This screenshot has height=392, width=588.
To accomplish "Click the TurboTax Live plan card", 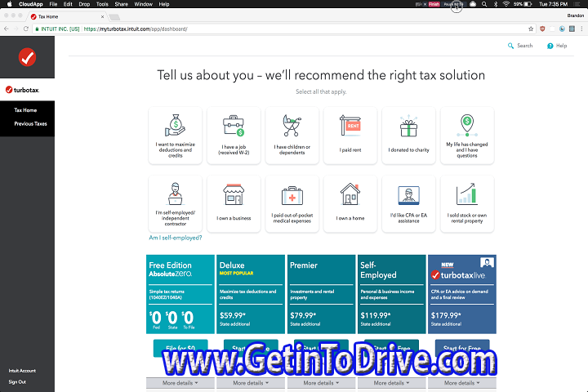I will tap(462, 294).
